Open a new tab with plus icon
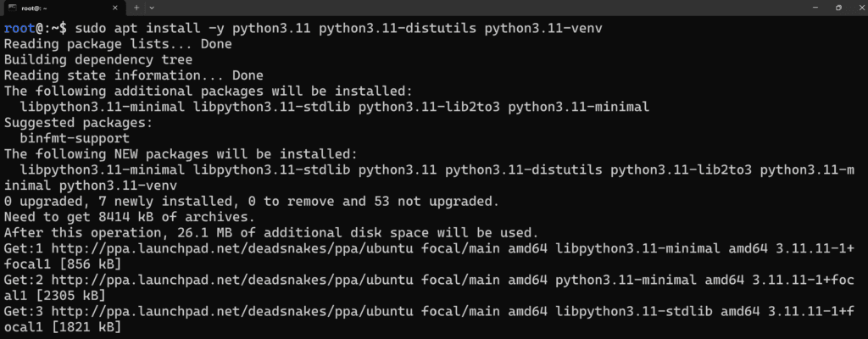Image resolution: width=868 pixels, height=339 pixels. point(136,8)
